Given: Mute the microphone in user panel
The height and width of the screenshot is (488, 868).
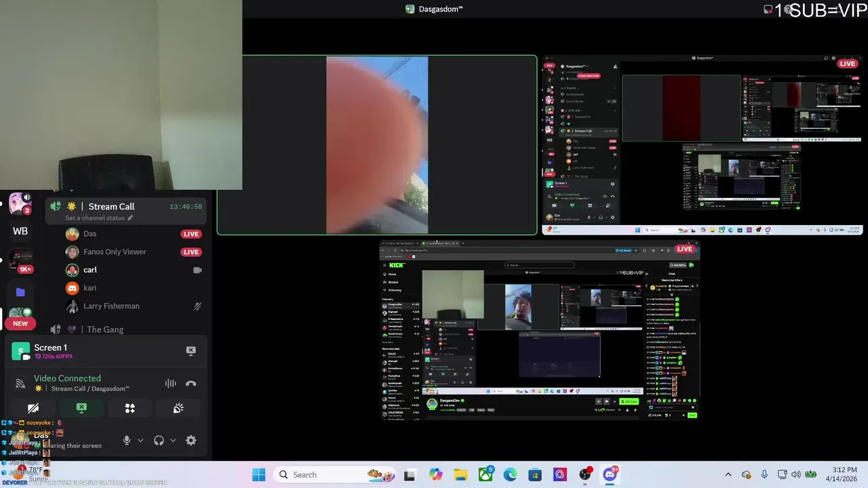Looking at the screenshot, I should coord(126,441).
